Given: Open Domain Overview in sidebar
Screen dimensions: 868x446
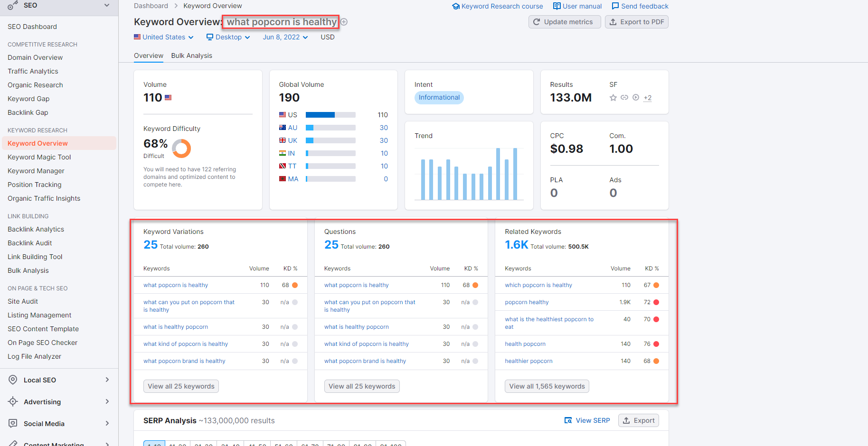Looking at the screenshot, I should point(35,57).
